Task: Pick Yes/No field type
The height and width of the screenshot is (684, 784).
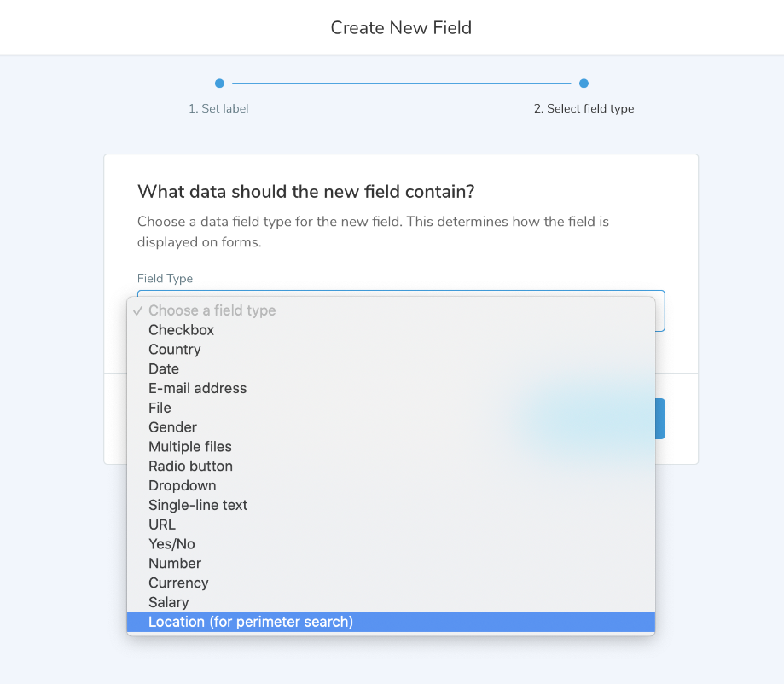Action: [171, 544]
